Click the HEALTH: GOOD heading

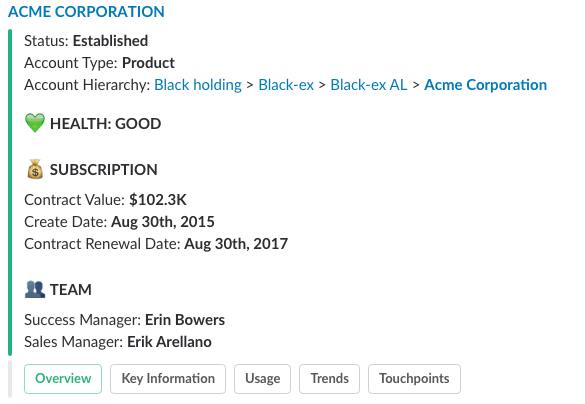[106, 123]
